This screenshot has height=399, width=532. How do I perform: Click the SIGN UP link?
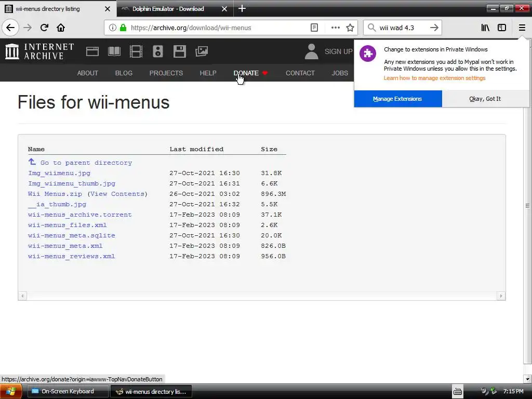[x=339, y=51]
